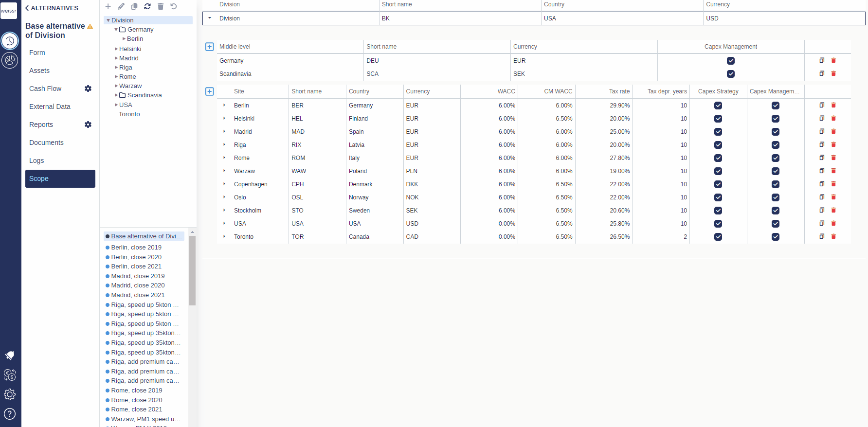Delete the Berlin site row
This screenshot has height=427, width=868.
833,105
